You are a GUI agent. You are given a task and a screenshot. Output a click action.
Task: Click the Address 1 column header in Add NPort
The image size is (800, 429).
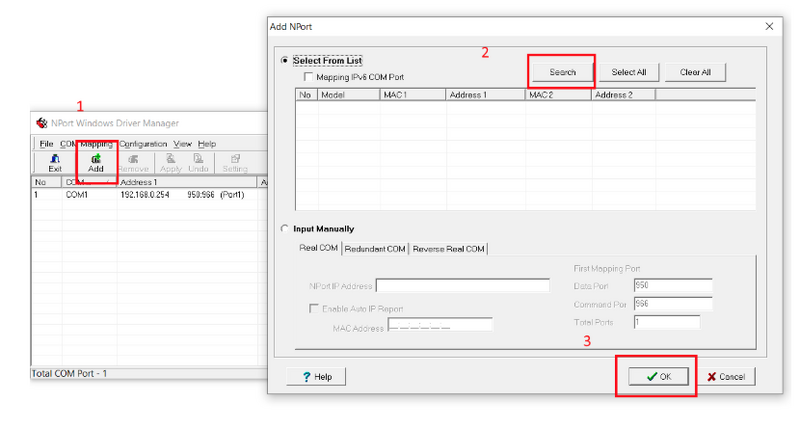coord(486,95)
